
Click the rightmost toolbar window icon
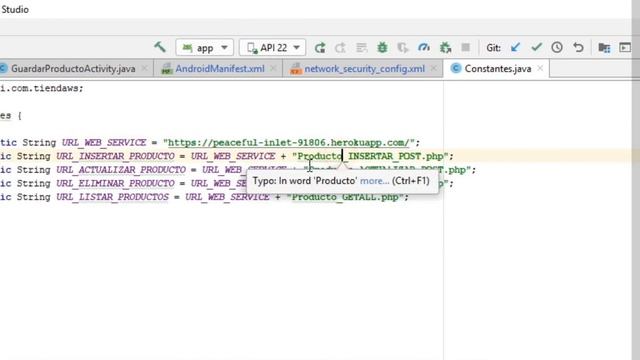click(625, 48)
